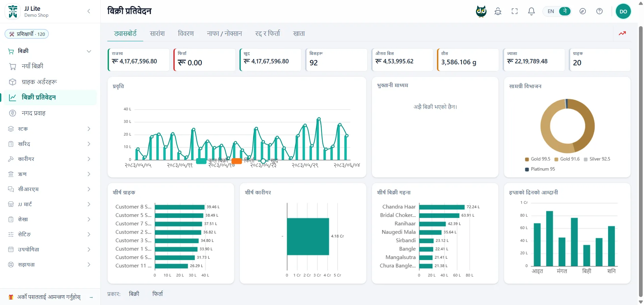Click the page vertical scrollbar

pos(641,161)
